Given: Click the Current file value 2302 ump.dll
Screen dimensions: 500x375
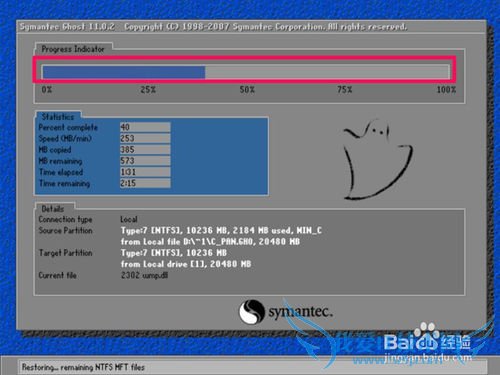Looking at the screenshot, I should point(144,275).
